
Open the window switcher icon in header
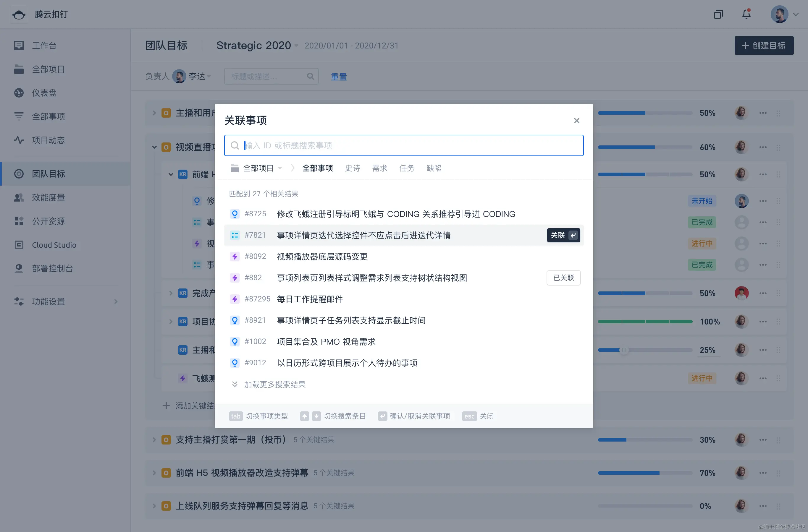718,14
